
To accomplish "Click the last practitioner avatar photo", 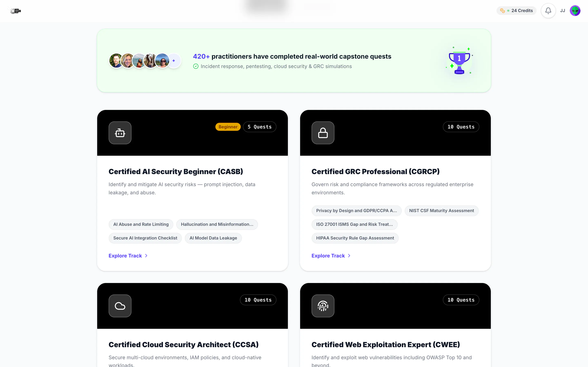I will [x=162, y=61].
